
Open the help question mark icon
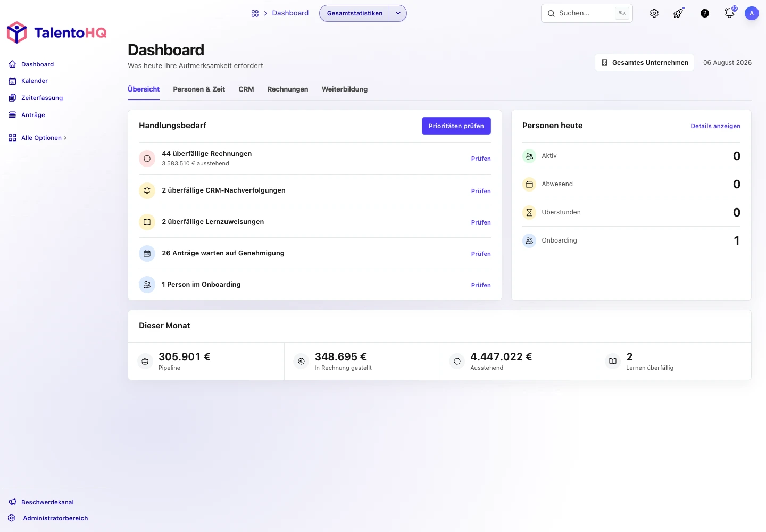click(705, 13)
